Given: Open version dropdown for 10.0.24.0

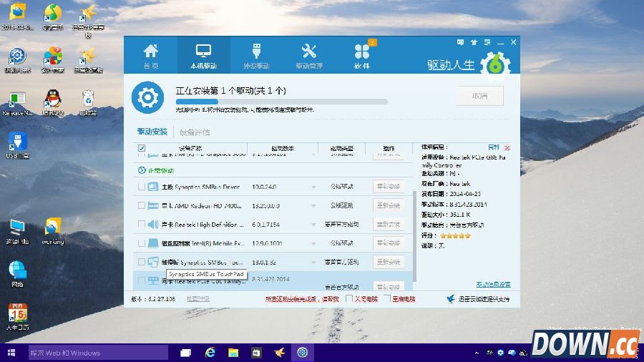Looking at the screenshot, I should pyautogui.click(x=313, y=187).
